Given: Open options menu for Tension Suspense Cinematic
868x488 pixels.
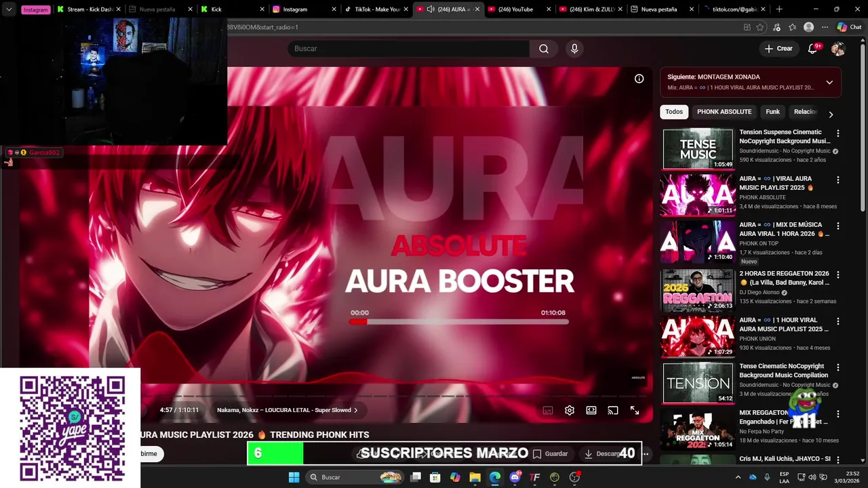Looking at the screenshot, I should [x=838, y=134].
